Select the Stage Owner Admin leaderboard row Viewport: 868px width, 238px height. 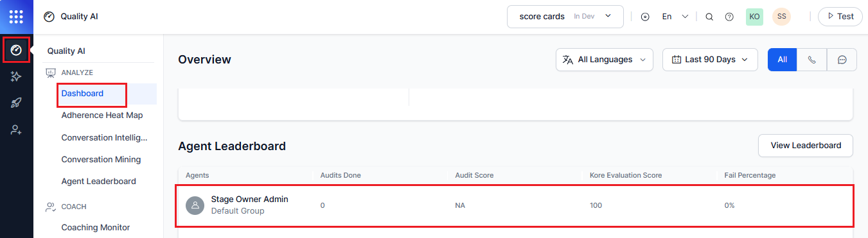[515, 205]
